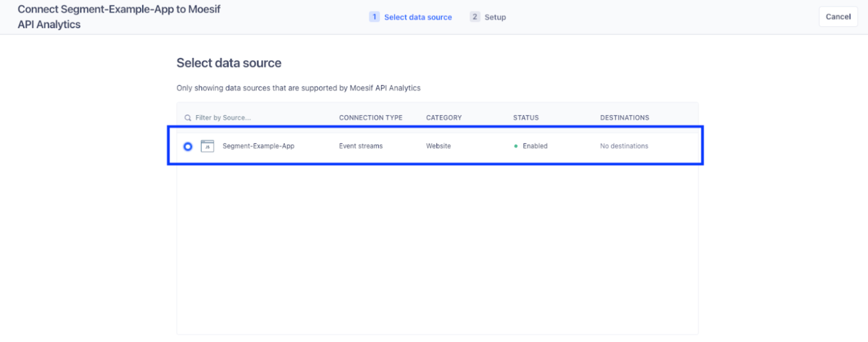Click the green Enabled status dot
Viewport: 868px width, 342px height.
tap(516, 146)
